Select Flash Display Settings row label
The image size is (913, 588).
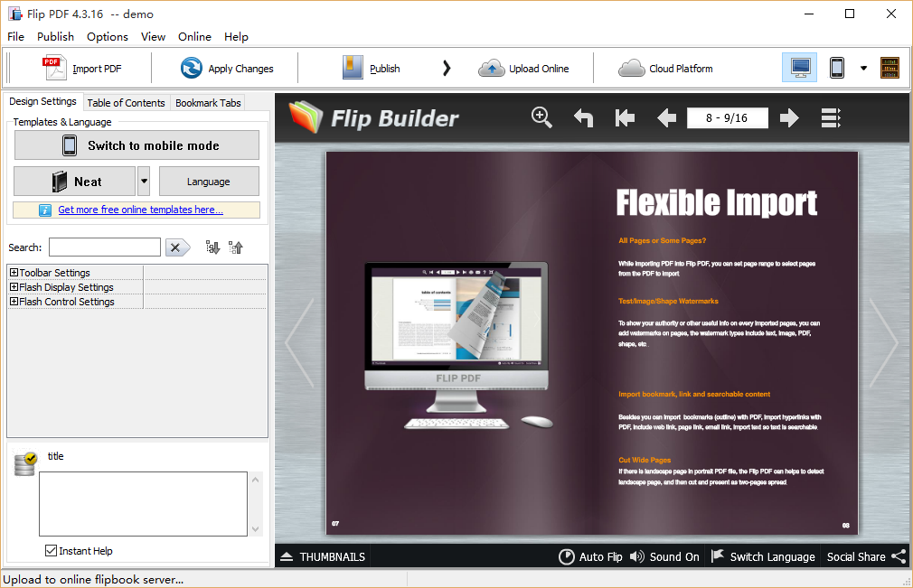pyautogui.click(x=66, y=287)
